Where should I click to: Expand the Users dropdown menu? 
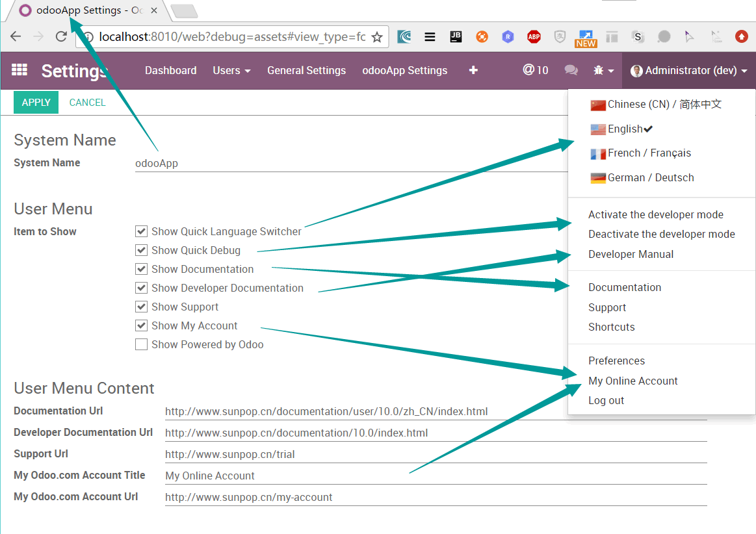231,70
